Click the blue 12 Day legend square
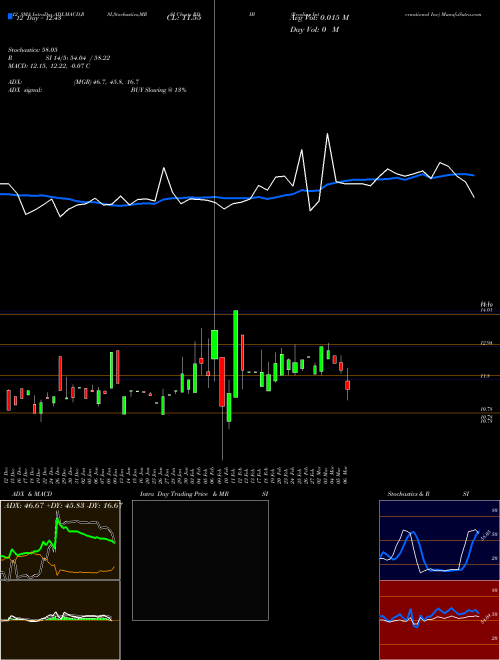This screenshot has width=500, height=660. click(11, 17)
